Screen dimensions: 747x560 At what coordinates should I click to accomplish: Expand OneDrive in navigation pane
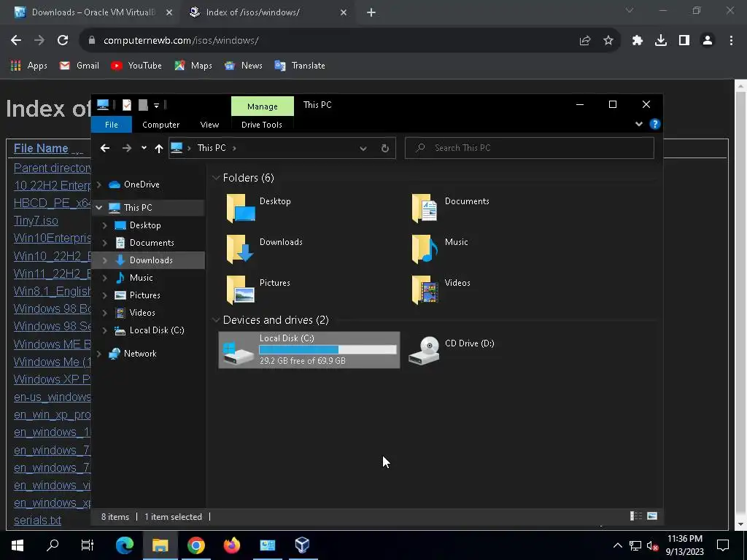click(99, 184)
